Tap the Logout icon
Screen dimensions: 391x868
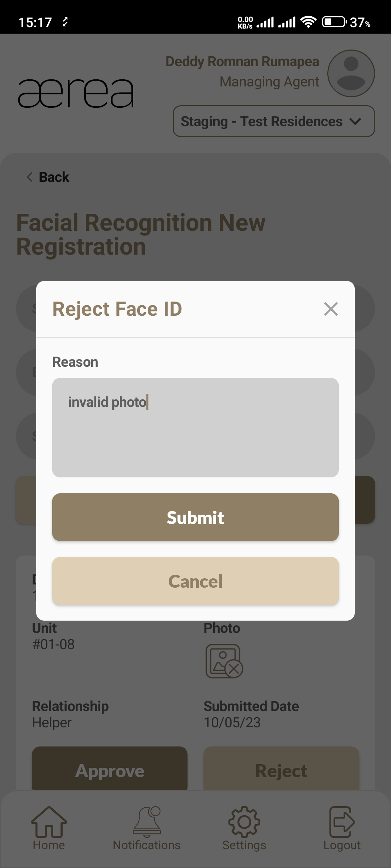[342, 822]
